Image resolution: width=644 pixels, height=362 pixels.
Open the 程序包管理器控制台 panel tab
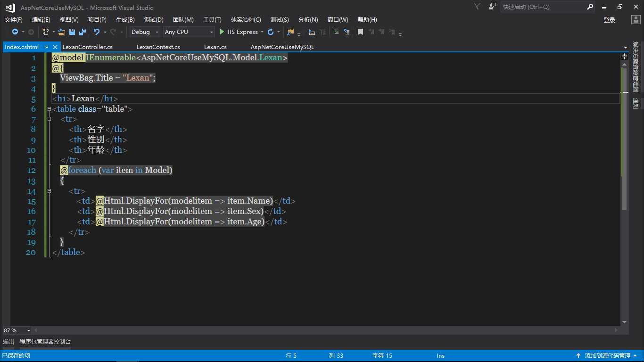(45, 341)
